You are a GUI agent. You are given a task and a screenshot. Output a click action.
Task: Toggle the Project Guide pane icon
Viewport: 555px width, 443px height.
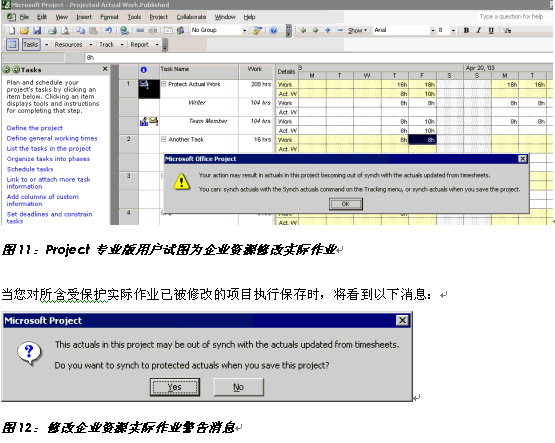coord(12,45)
